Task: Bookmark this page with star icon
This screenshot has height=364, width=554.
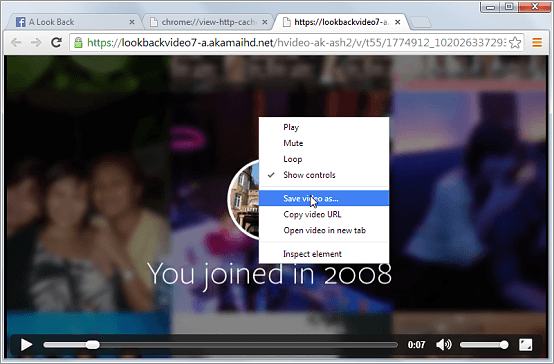Action: 515,43
